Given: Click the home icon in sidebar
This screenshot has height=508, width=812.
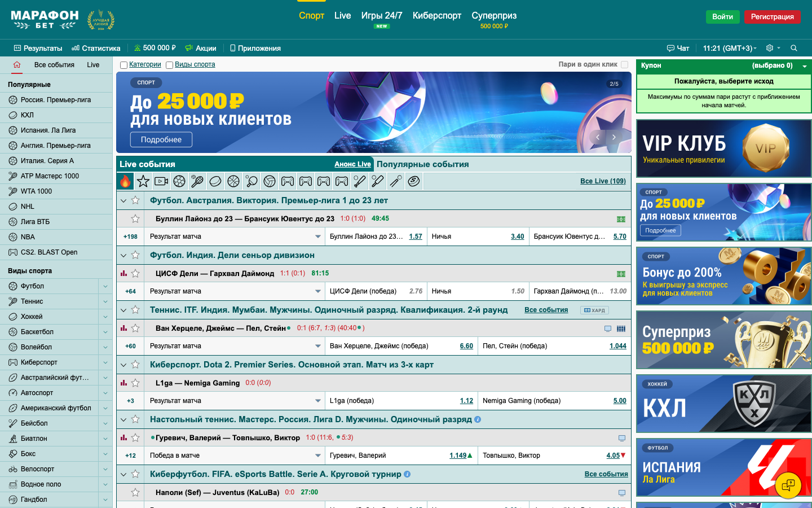Looking at the screenshot, I should pos(17,65).
